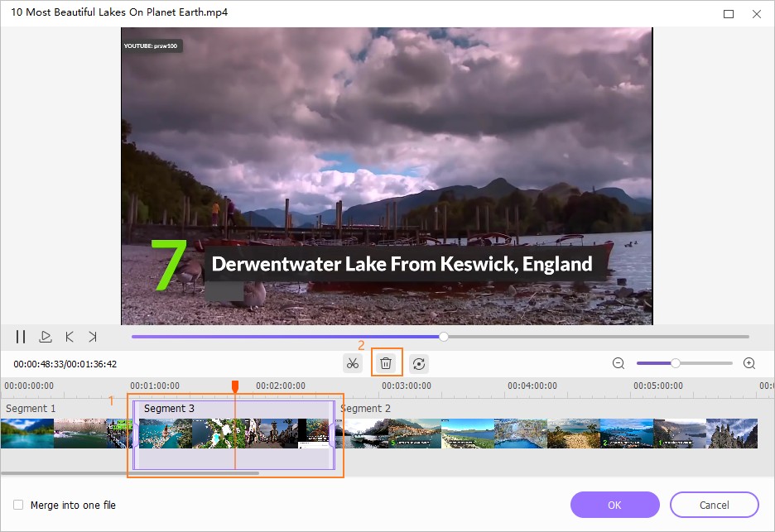Pause the video playback

(21, 337)
